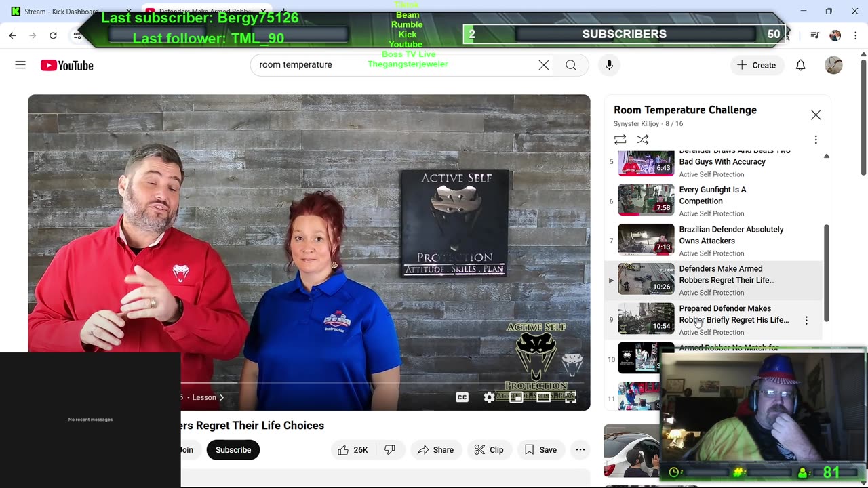Open video player settings gear

click(x=489, y=397)
